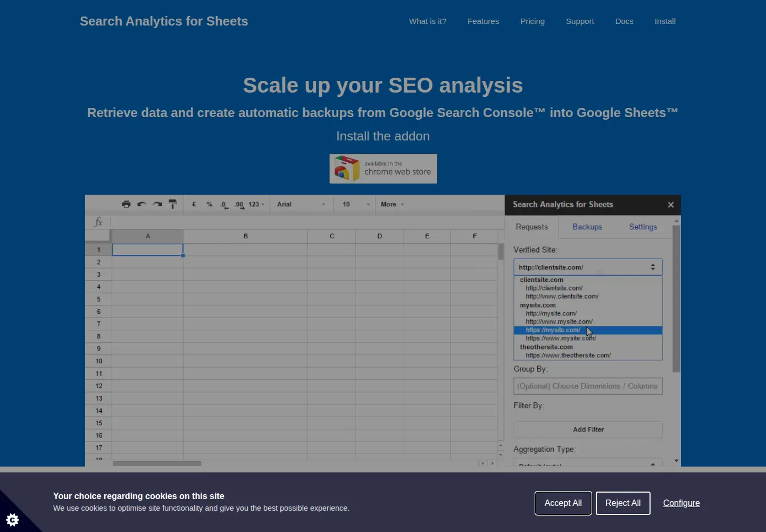The height and width of the screenshot is (532, 766).
Task: Select http://www.mysite.com/ option
Action: (559, 322)
